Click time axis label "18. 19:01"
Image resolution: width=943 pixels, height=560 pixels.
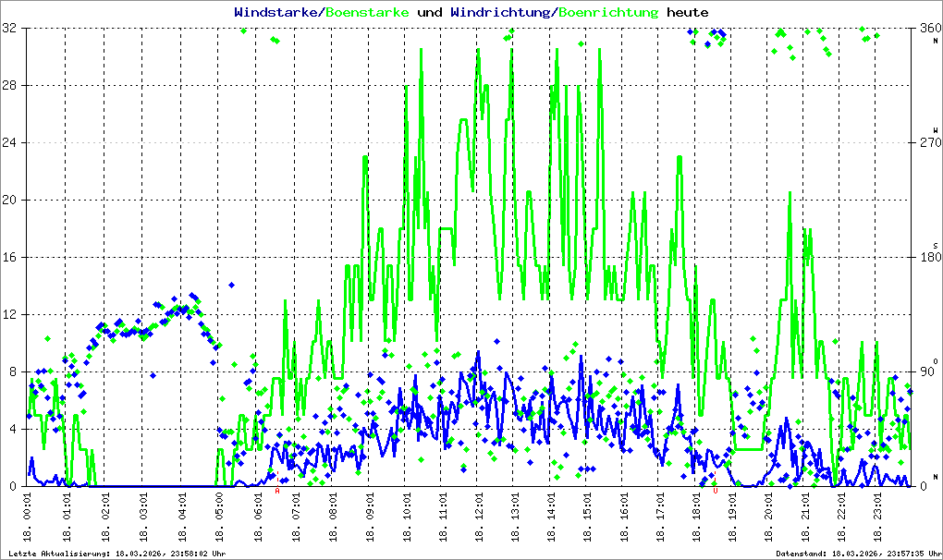click(x=732, y=517)
